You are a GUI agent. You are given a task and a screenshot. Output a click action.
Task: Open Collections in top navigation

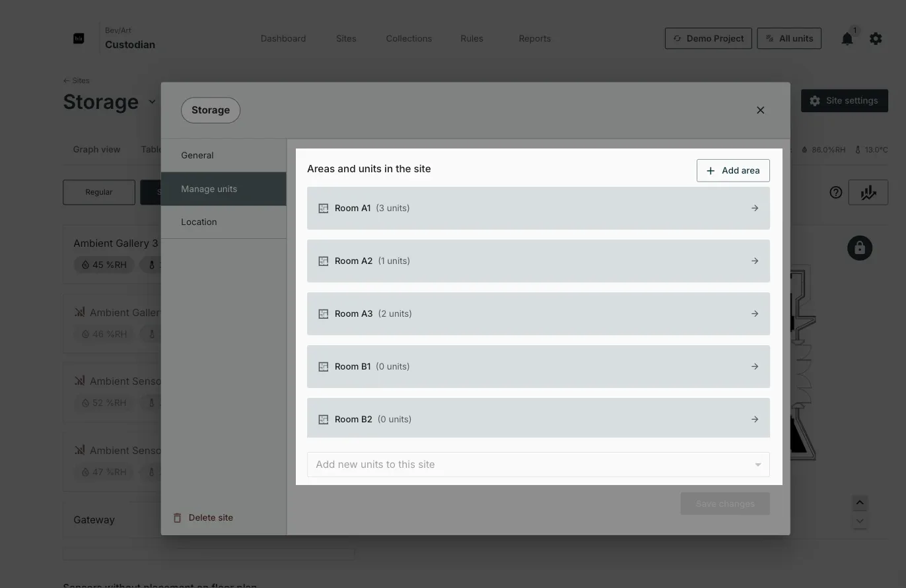(409, 38)
